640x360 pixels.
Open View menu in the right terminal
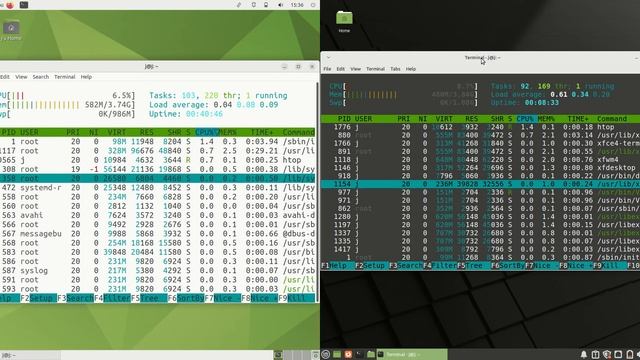coord(356,69)
